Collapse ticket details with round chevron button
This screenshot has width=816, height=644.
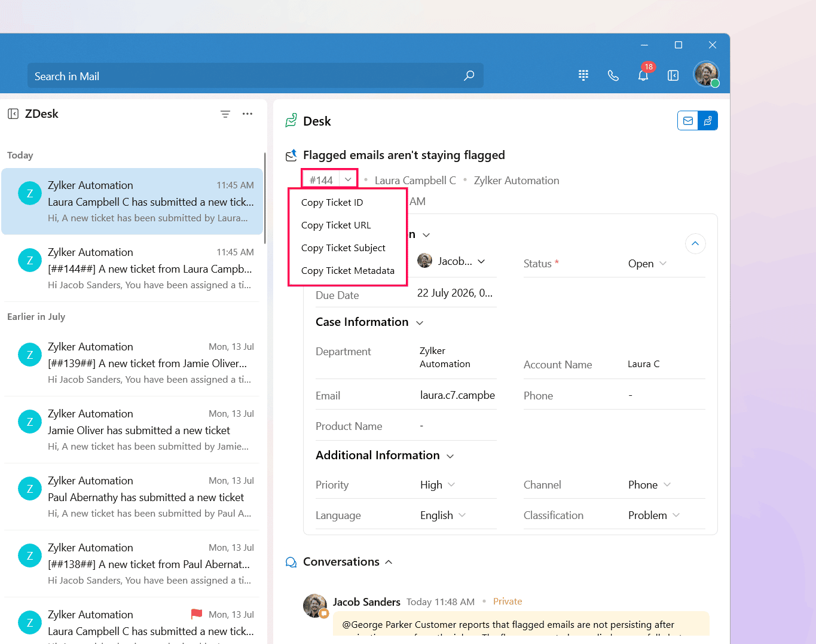pos(695,243)
